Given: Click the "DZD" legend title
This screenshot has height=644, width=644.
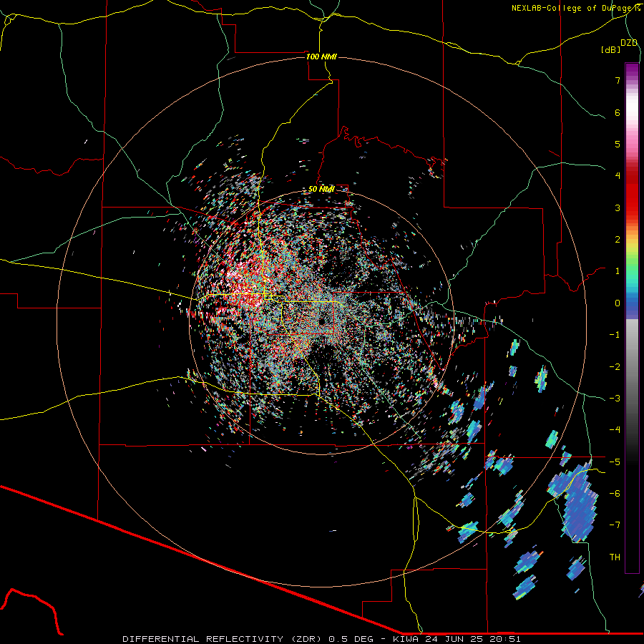Looking at the screenshot, I should pyautogui.click(x=629, y=43).
